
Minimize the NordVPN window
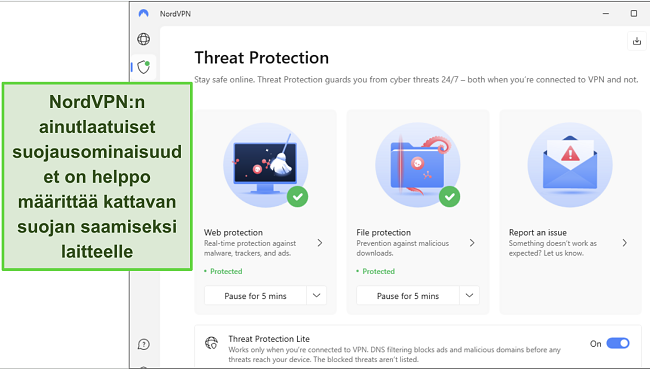pyautogui.click(x=606, y=14)
